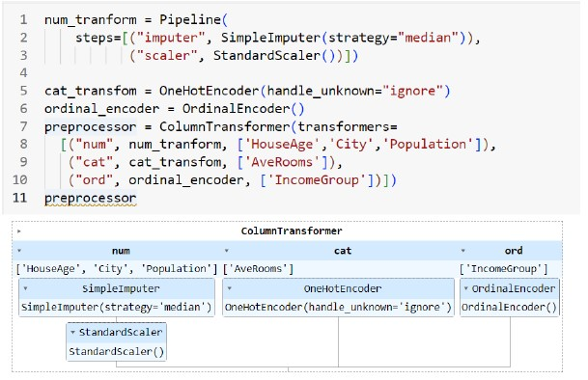
Task: Click the OrdinalEncoder() parameter text
Action: coord(509,308)
